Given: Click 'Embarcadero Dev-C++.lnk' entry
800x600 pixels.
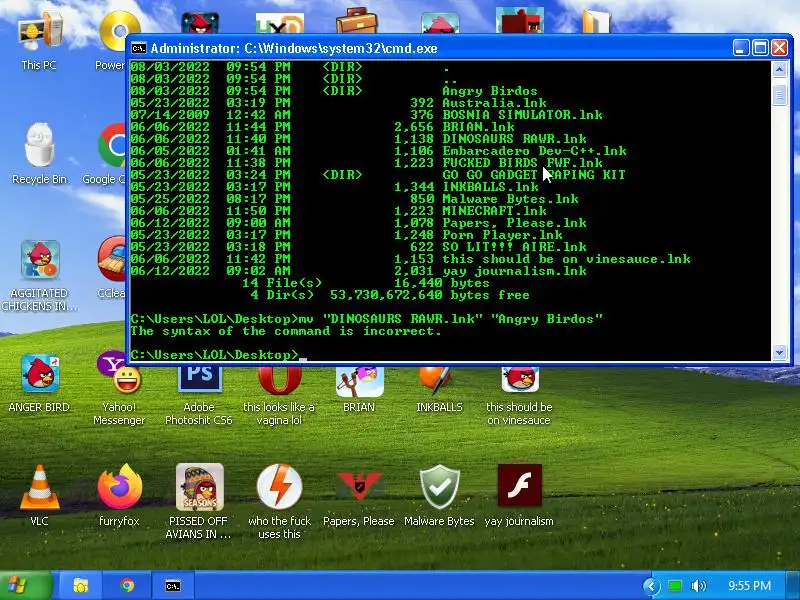Looking at the screenshot, I should click(x=534, y=151).
